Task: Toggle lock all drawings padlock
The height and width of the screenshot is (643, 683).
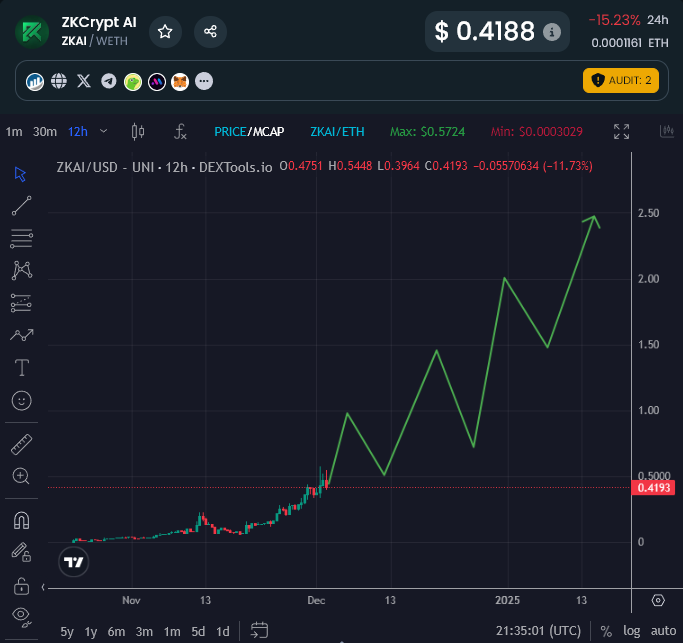Action: 21,586
